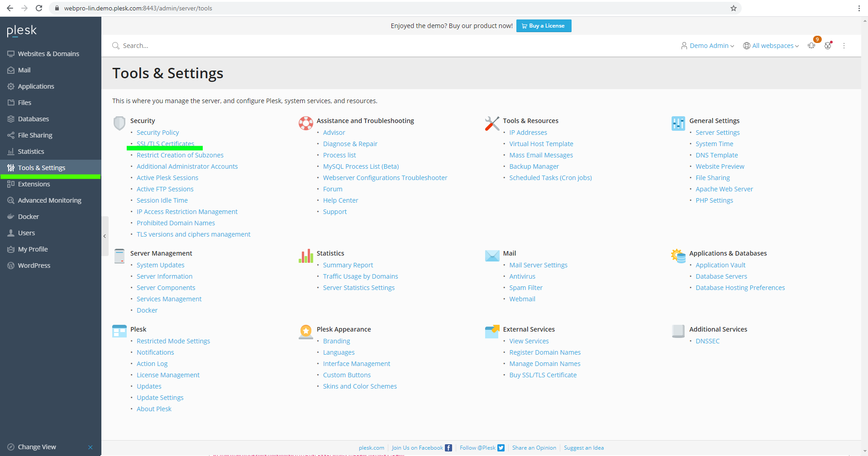The width and height of the screenshot is (868, 456).
Task: Select Tools & Settings in sidebar
Action: (x=51, y=168)
